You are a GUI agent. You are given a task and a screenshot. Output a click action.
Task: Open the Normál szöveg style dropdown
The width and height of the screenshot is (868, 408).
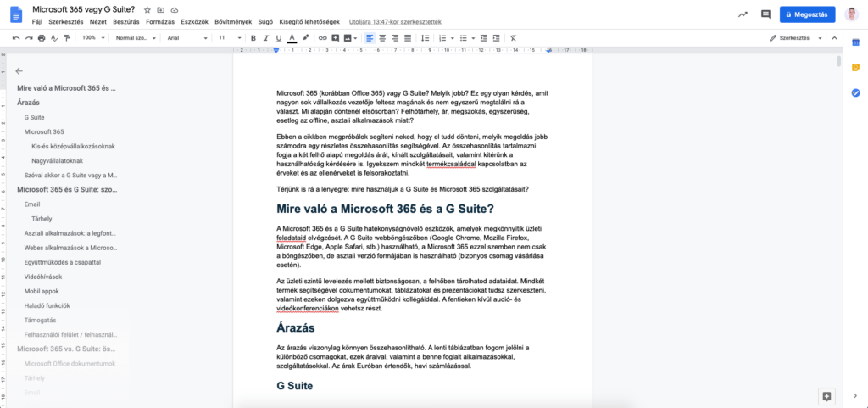[x=136, y=38]
